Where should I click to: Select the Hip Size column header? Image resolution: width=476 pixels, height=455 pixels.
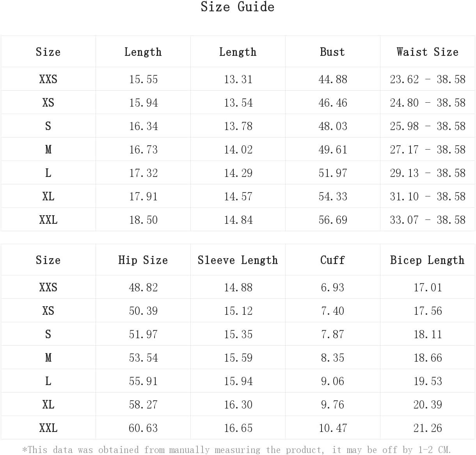coord(143,260)
